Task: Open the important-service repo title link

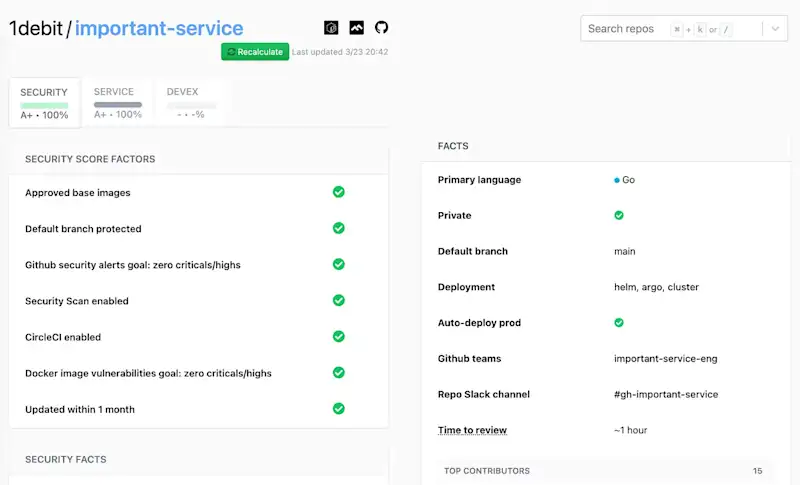Action: tap(159, 28)
